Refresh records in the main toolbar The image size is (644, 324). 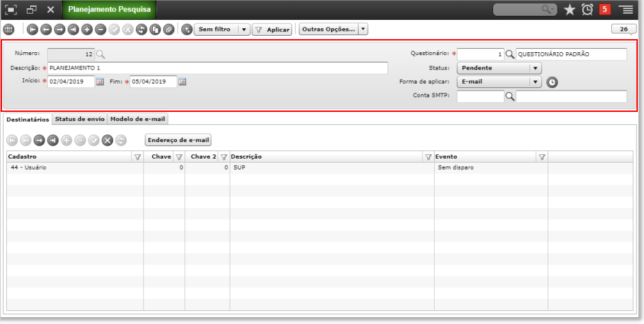coord(141,30)
